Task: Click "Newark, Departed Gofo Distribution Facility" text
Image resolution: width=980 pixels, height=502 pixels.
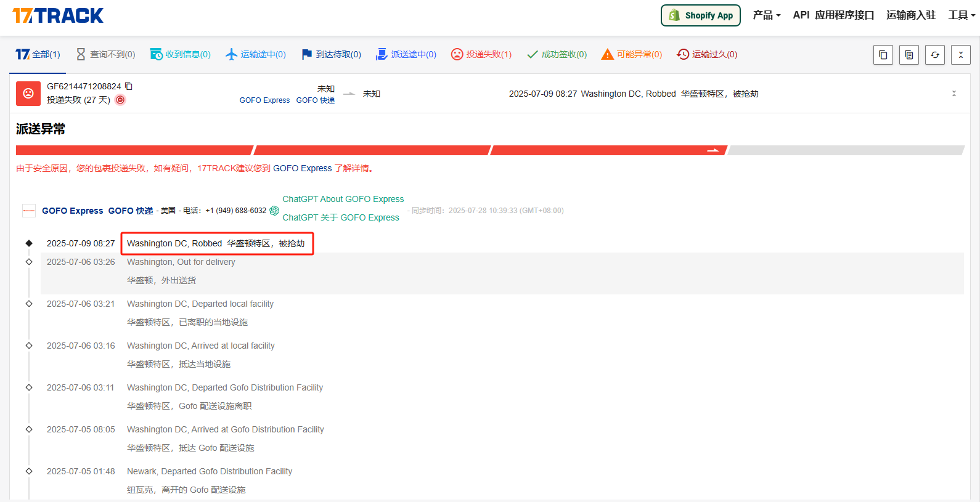Action: 210,471
